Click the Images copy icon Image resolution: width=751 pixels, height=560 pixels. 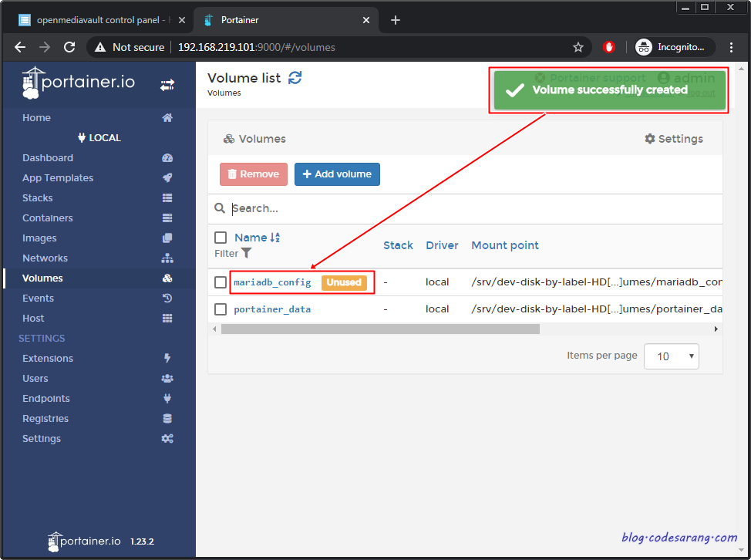[x=167, y=238]
